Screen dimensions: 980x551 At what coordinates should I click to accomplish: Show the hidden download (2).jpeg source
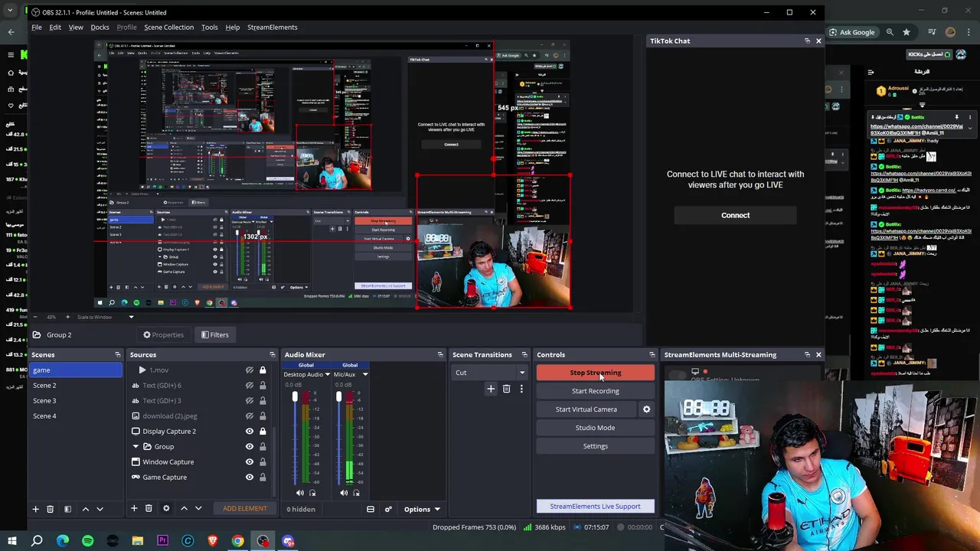[x=250, y=416]
